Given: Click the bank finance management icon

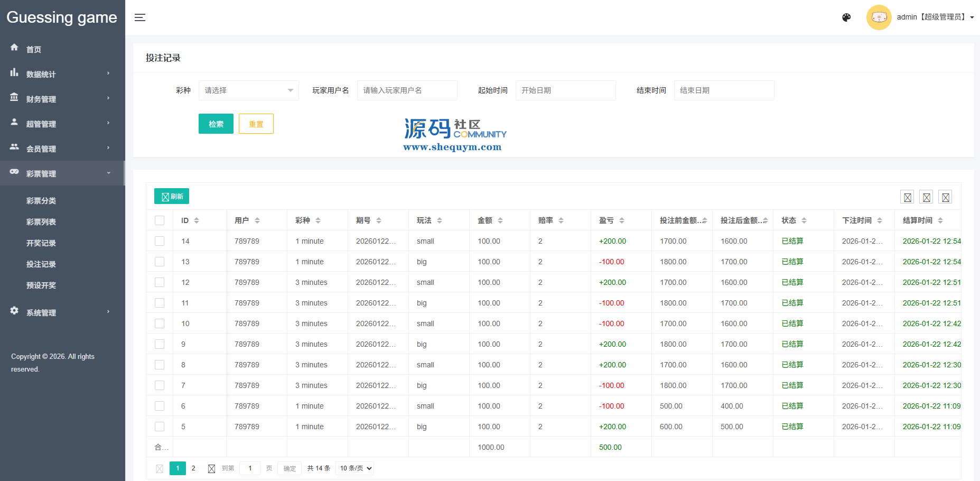Looking at the screenshot, I should [x=14, y=98].
